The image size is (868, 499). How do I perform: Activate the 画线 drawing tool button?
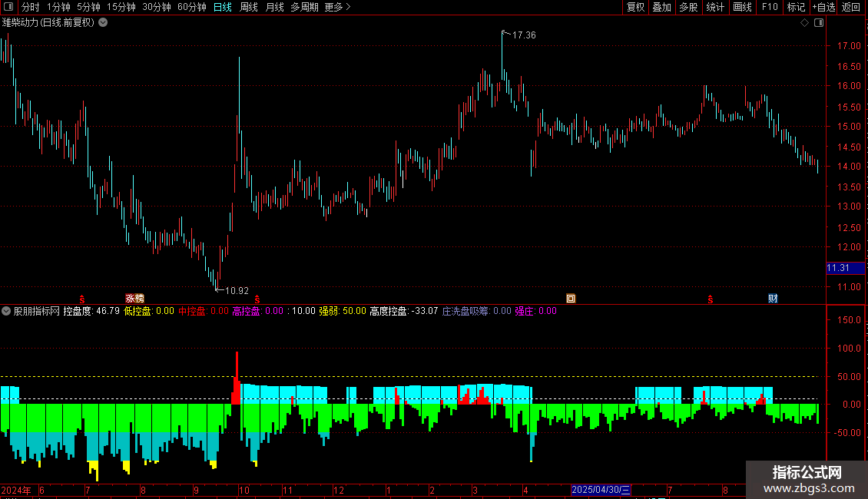pos(742,7)
